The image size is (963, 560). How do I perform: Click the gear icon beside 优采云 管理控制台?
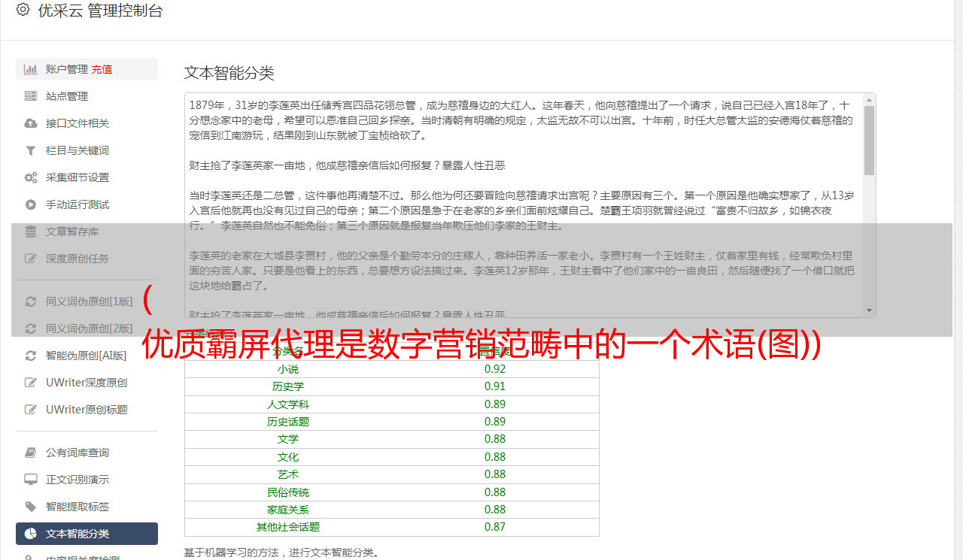(23, 10)
